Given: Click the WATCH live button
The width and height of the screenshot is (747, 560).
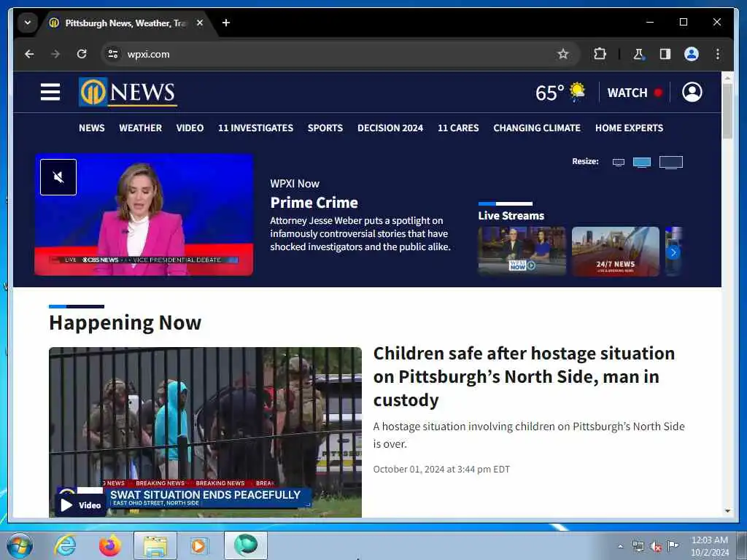Looking at the screenshot, I should (x=635, y=93).
